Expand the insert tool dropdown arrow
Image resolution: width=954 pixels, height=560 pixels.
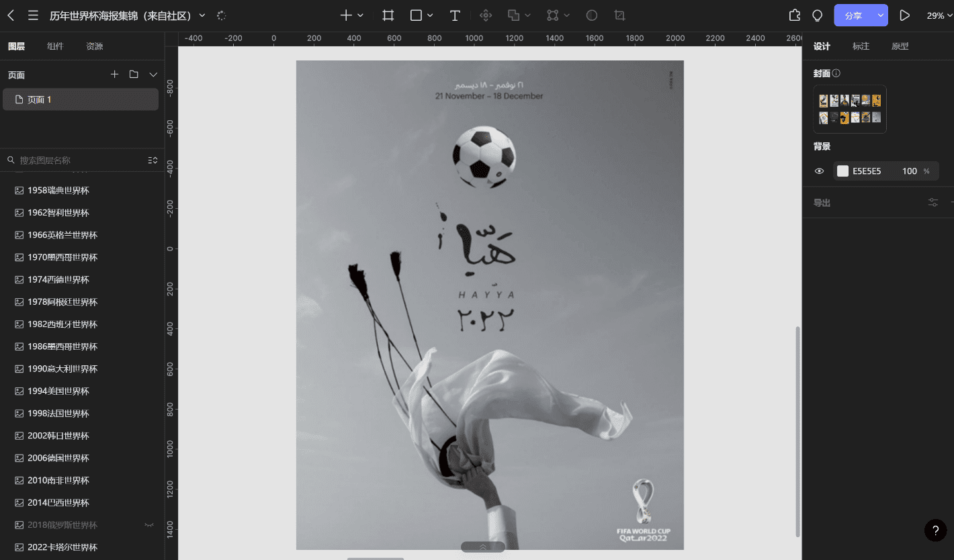361,15
